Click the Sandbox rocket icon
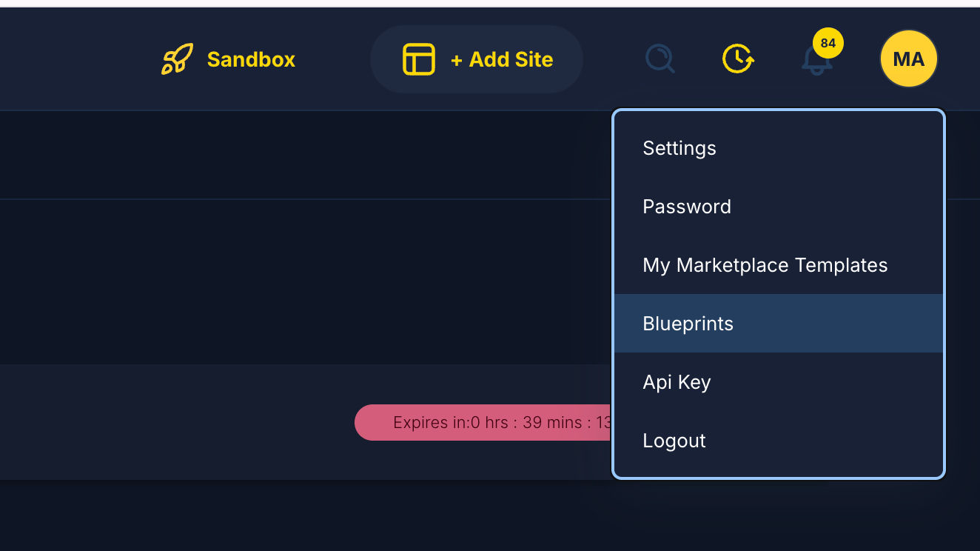980x551 pixels. pyautogui.click(x=177, y=59)
